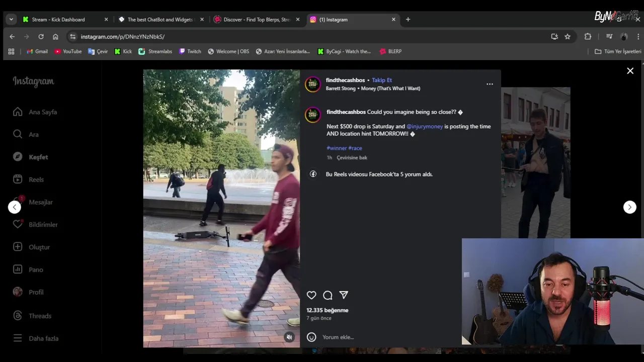Viewport: 644px width, 362px height.
Task: Click the site info icon in address bar
Action: click(73, 37)
